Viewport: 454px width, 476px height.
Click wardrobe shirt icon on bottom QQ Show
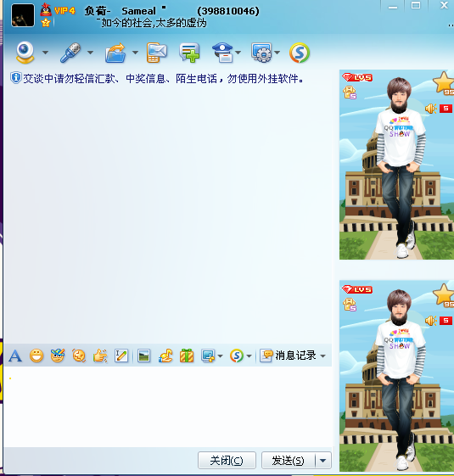tap(350, 305)
